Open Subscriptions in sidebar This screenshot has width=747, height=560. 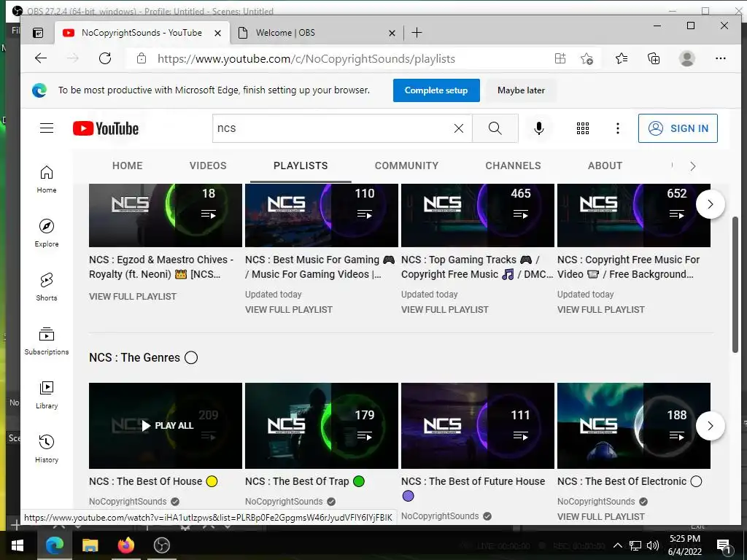(47, 341)
